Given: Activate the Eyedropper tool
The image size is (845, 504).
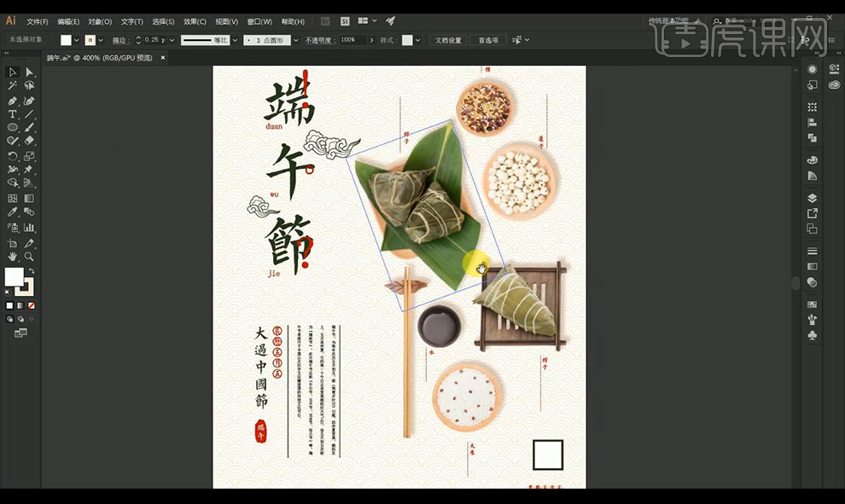Looking at the screenshot, I should [13, 212].
